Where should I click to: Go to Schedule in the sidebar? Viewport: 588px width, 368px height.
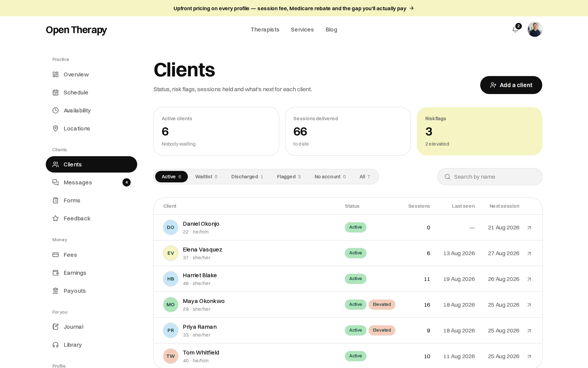tap(91, 92)
